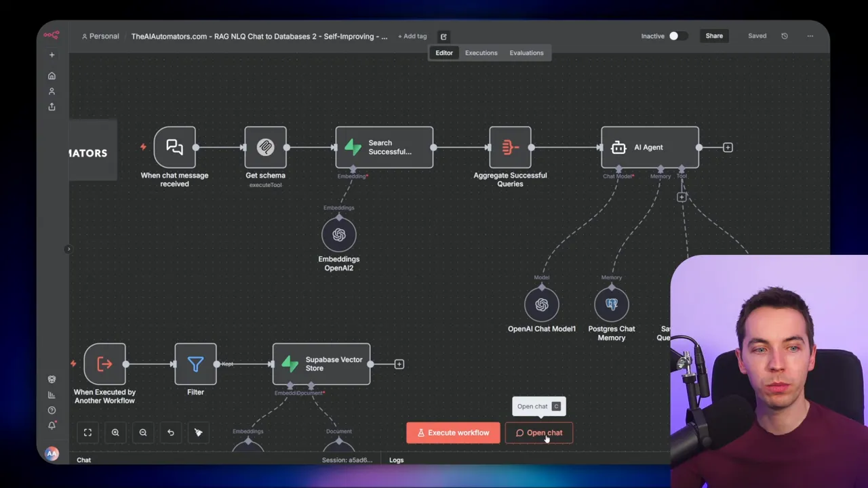Open the workflow overflow menu

coord(810,36)
